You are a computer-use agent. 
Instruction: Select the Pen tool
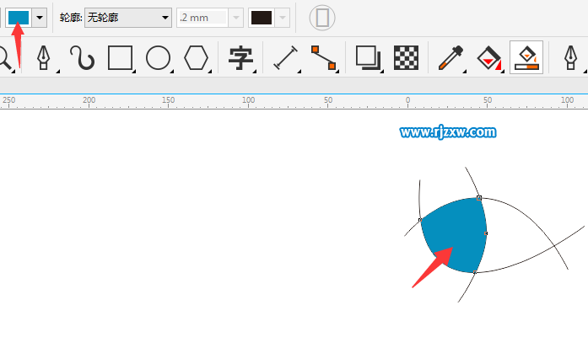click(44, 57)
